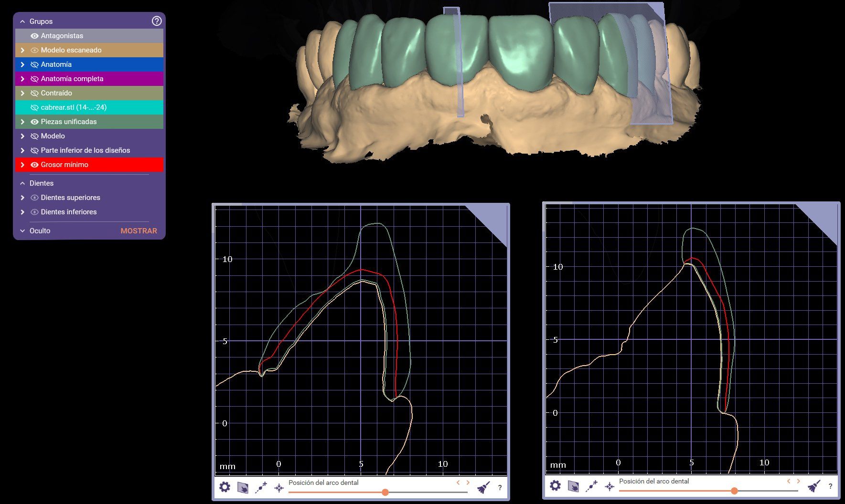The width and height of the screenshot is (845, 504).
Task: Expand the Anatomía group
Action: click(x=22, y=64)
